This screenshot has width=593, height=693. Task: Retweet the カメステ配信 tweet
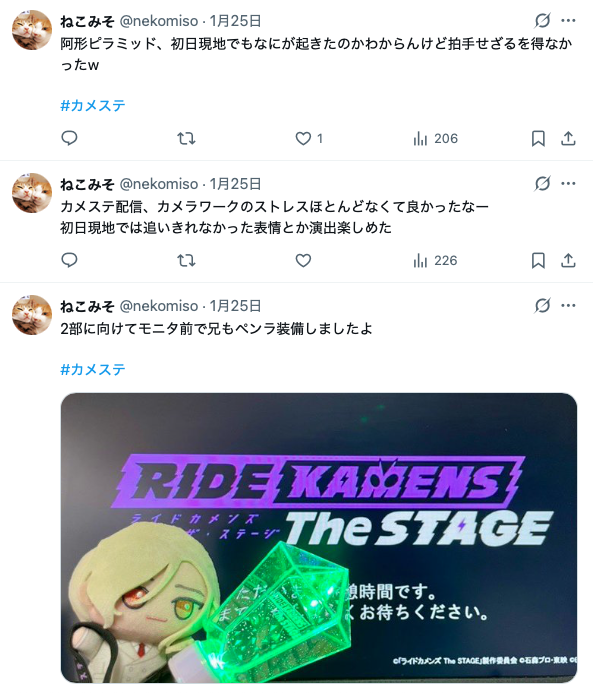click(186, 261)
